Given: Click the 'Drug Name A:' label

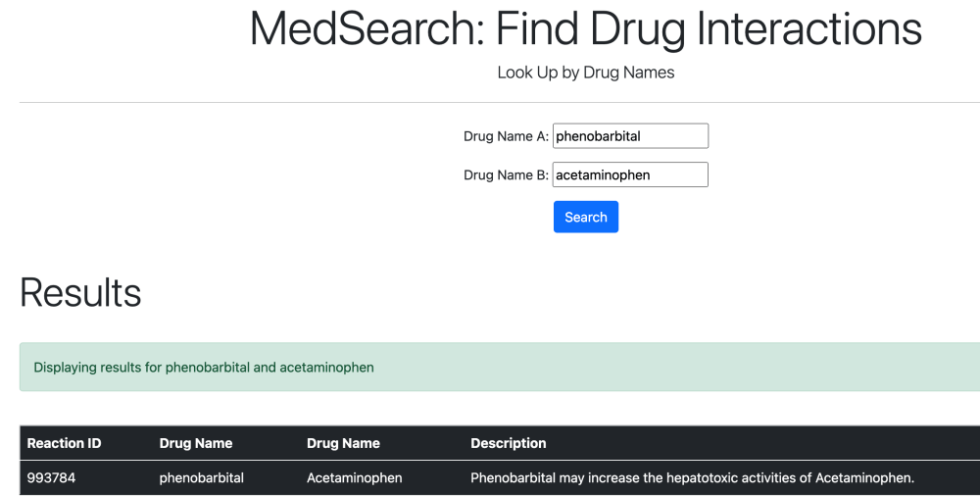Looking at the screenshot, I should point(506,136).
